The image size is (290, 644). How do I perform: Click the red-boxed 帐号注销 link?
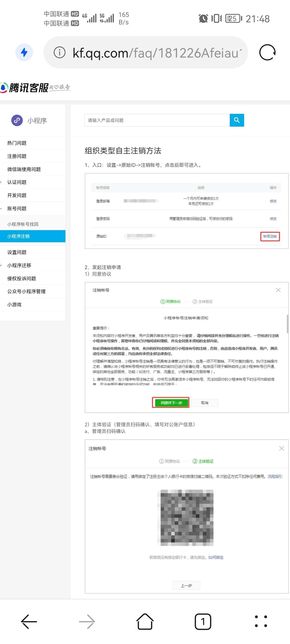(x=270, y=236)
